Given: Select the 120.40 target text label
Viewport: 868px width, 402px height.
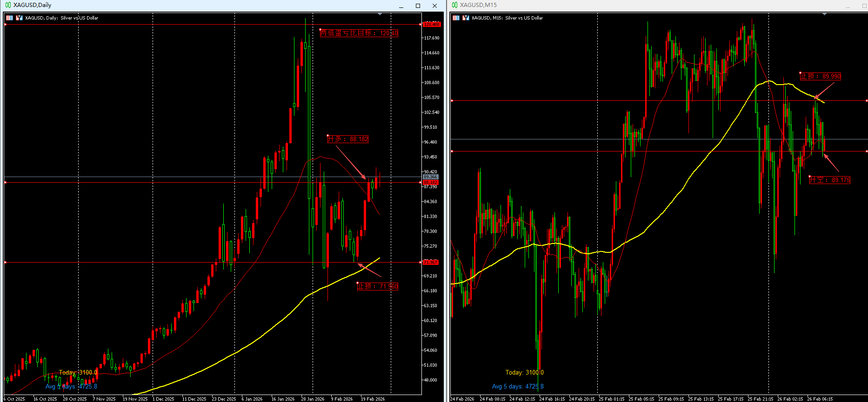Looking at the screenshot, I should [359, 33].
